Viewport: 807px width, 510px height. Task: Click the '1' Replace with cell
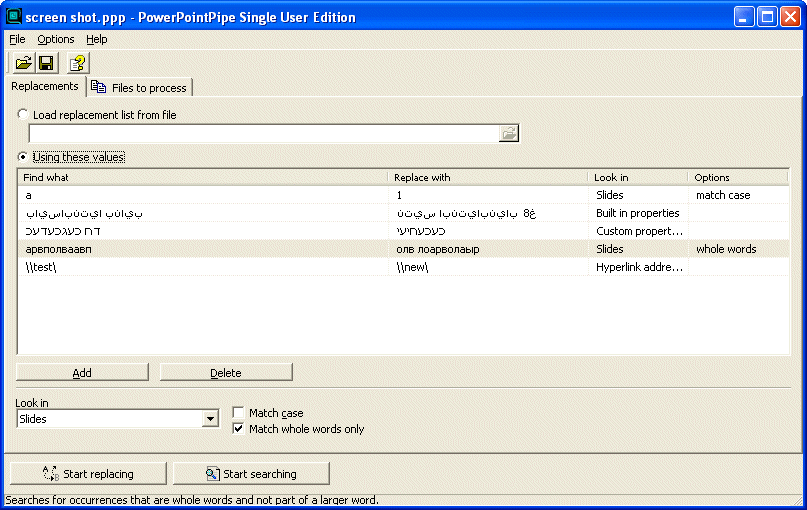click(x=488, y=195)
